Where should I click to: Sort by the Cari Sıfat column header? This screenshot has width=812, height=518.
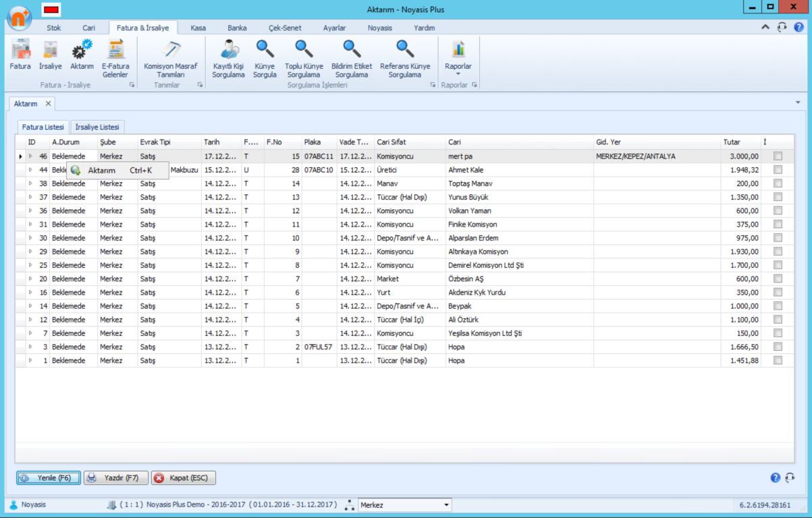410,142
